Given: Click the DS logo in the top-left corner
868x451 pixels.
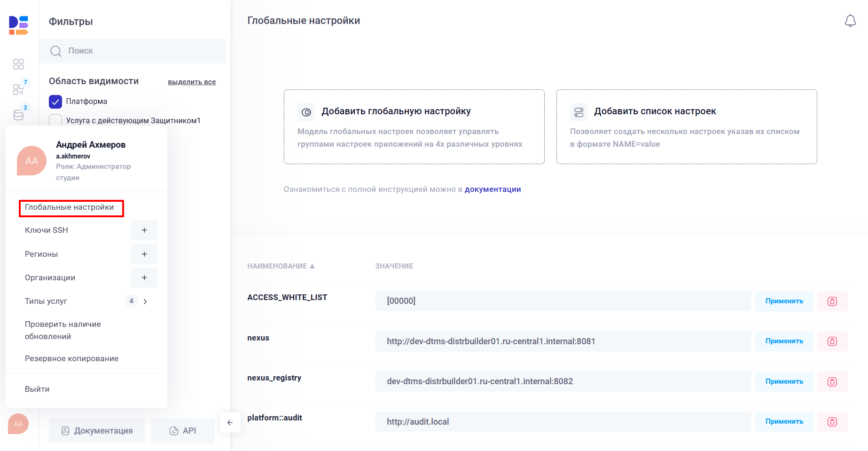Looking at the screenshot, I should pyautogui.click(x=19, y=25).
